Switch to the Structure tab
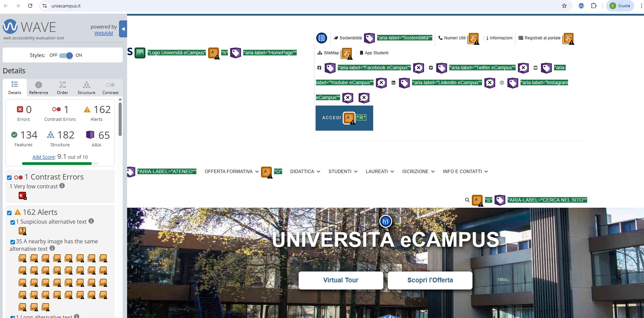The image size is (644, 318). (x=86, y=88)
